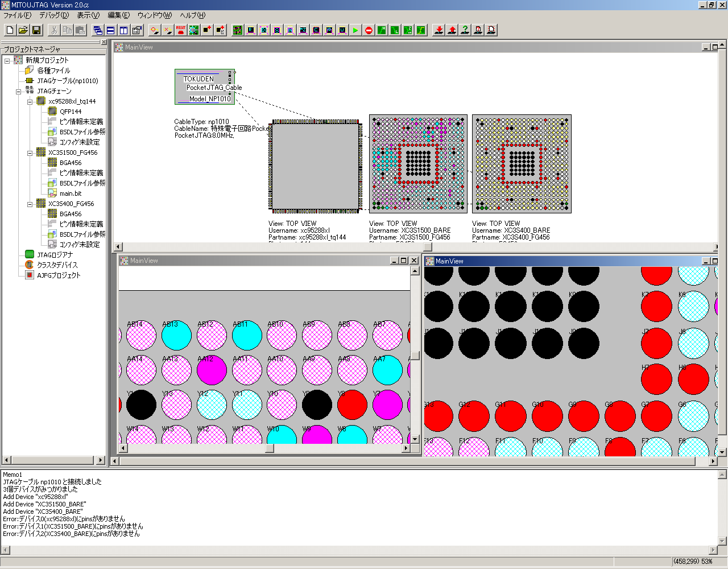The width and height of the screenshot is (728, 569).
Task: Click the Save floppy disk toolbar icon
Action: click(x=36, y=30)
